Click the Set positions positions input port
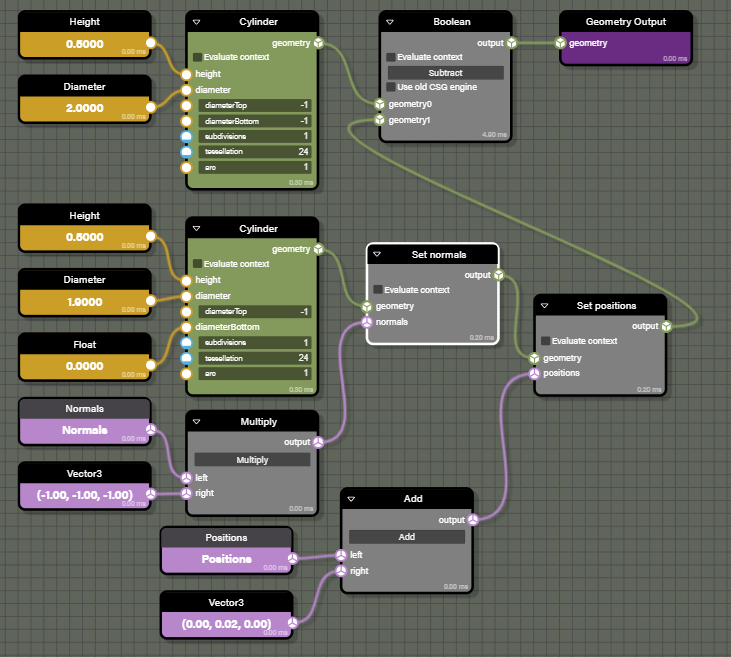Image resolution: width=731 pixels, height=657 pixels. [534, 373]
